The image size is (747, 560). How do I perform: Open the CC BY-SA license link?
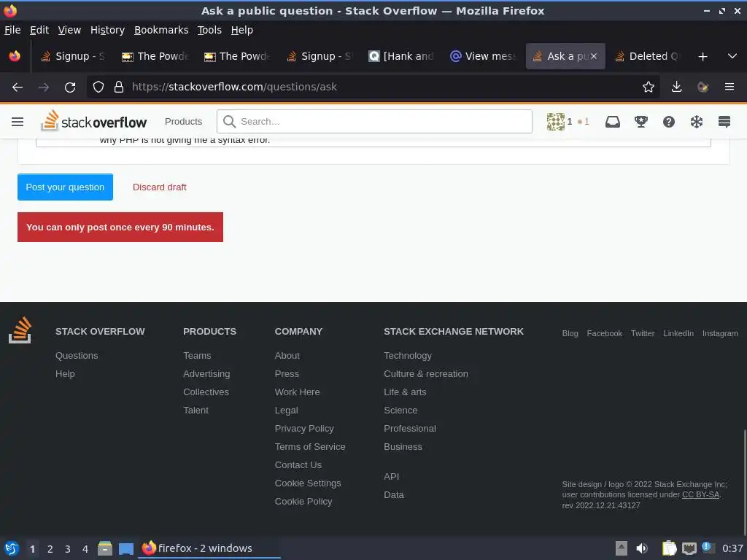point(700,495)
